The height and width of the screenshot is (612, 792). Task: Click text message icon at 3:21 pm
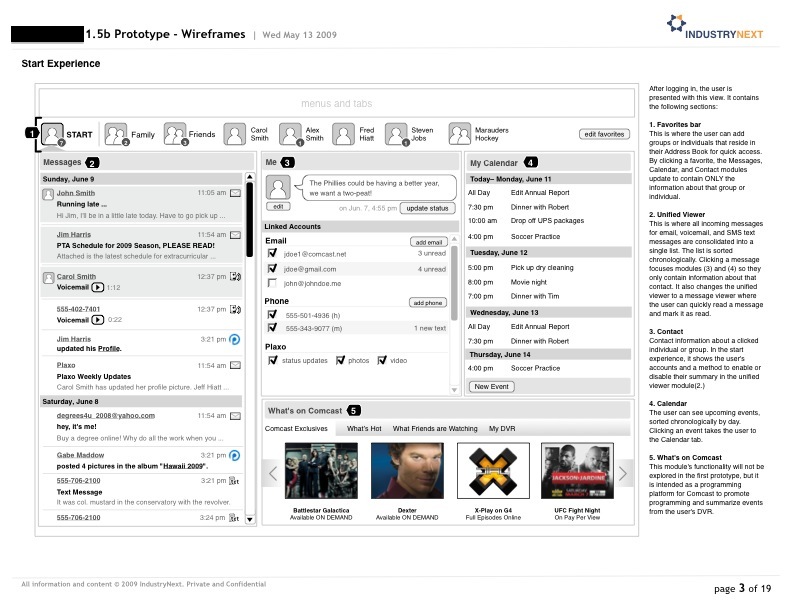coord(234,481)
